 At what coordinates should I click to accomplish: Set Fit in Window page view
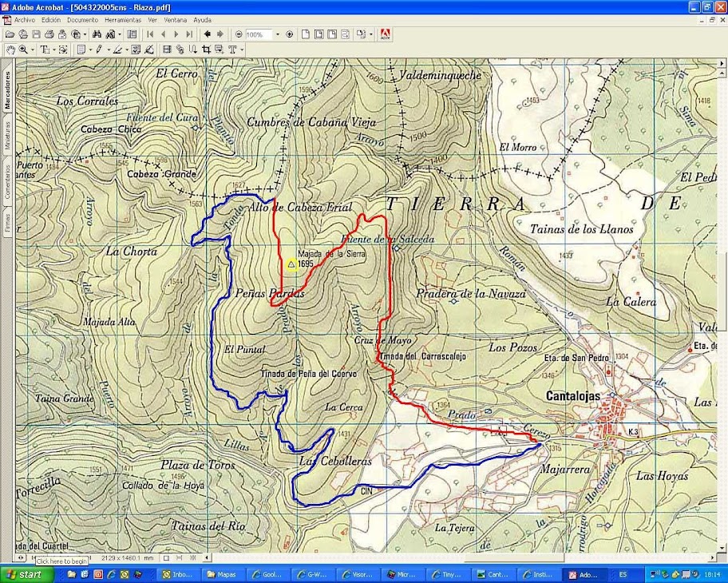click(x=319, y=34)
